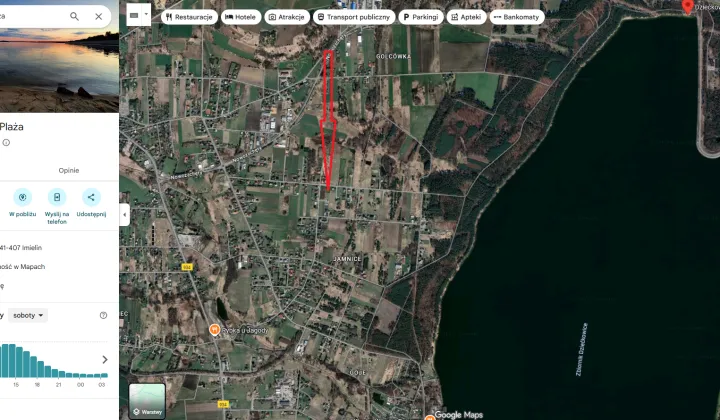Click the Ryoks u Jagody restaurant pin

pyautogui.click(x=214, y=329)
